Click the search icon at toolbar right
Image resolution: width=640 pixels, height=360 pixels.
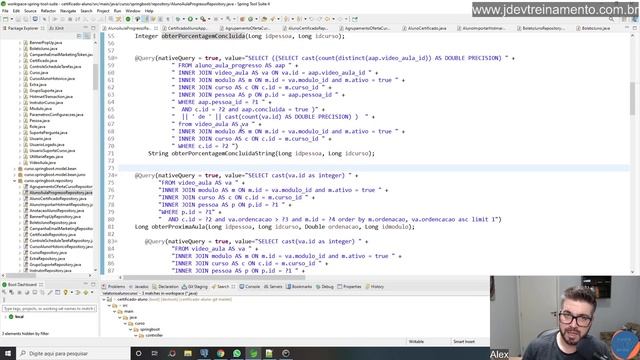pos(611,19)
